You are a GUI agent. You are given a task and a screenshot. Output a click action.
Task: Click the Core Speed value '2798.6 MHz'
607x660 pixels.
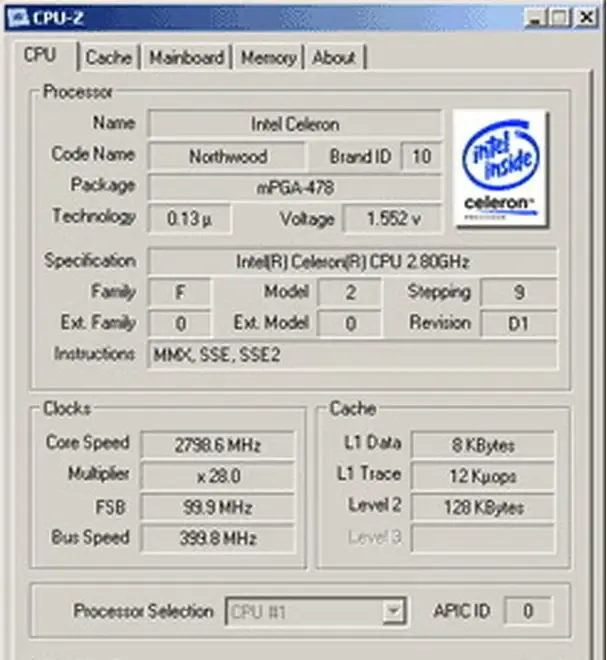coord(218,445)
